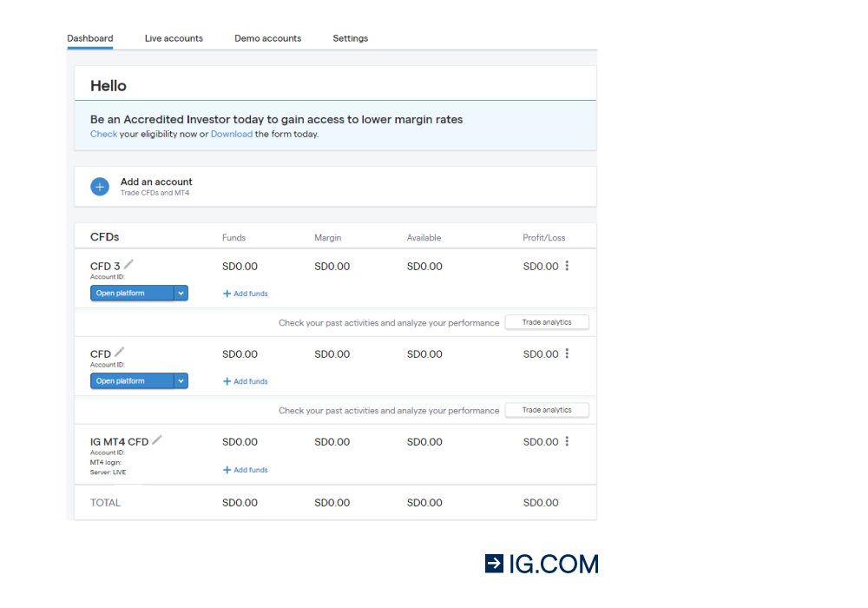Open the platform dropdown on the CFD account
The height and width of the screenshot is (608, 868).
click(181, 380)
